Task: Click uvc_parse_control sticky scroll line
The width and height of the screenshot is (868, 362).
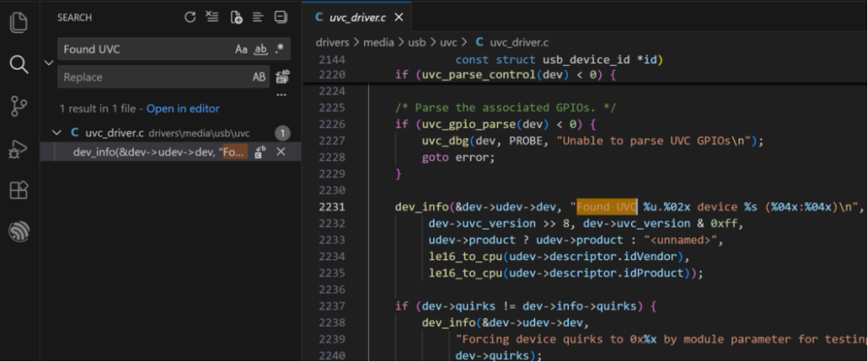Action: 505,75
